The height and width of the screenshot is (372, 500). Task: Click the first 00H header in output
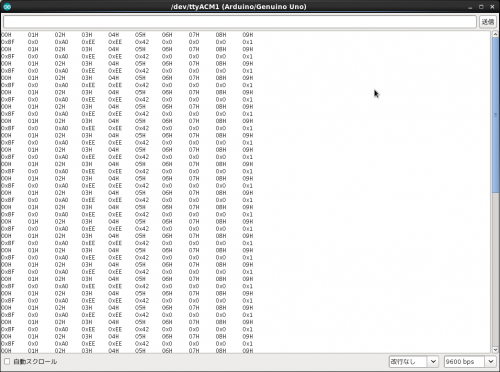pos(6,35)
